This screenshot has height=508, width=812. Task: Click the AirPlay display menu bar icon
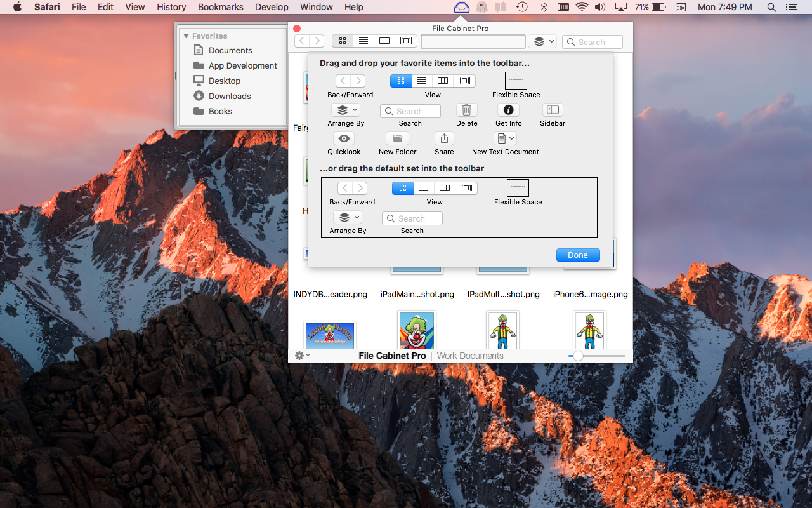(x=621, y=7)
